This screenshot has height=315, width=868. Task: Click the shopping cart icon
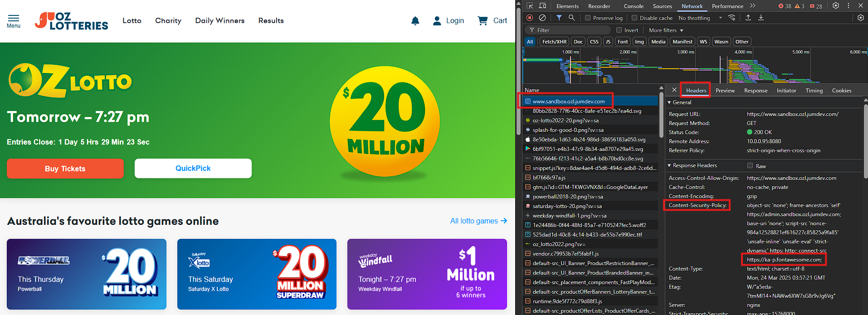483,20
